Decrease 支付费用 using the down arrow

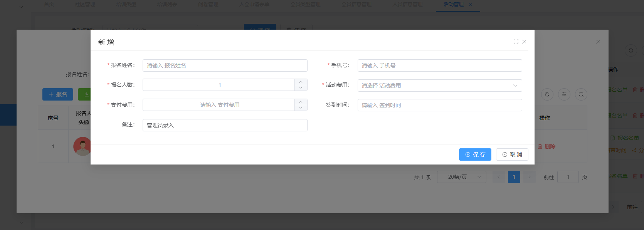[301, 108]
